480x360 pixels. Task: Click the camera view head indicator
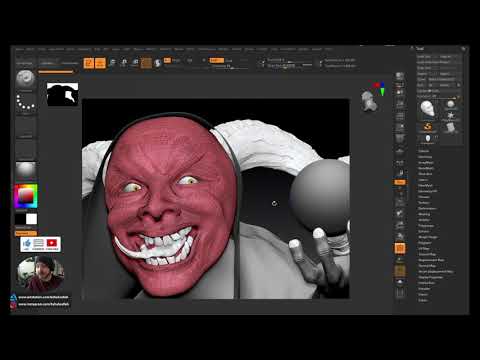(x=369, y=101)
